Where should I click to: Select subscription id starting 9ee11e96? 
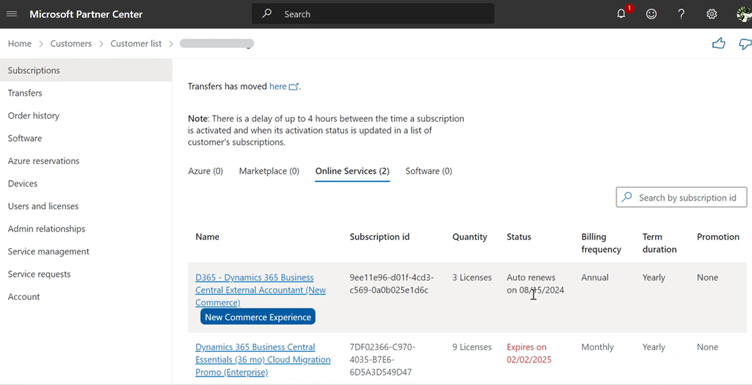point(391,284)
